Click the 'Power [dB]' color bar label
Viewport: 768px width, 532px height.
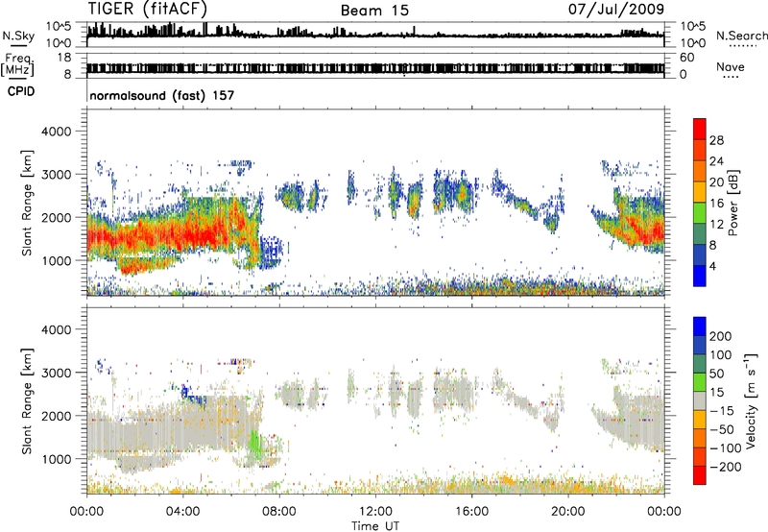733,203
